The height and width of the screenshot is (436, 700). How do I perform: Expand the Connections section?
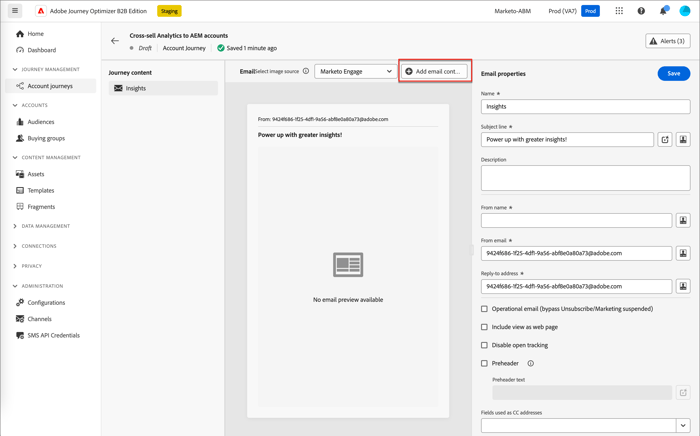click(15, 246)
